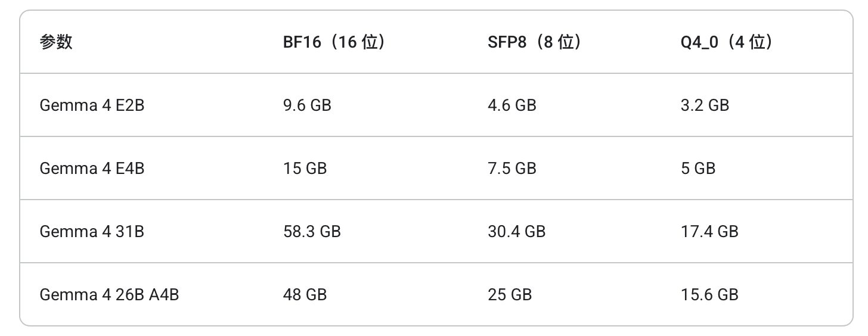Click the 3.2 GB cell

(705, 105)
